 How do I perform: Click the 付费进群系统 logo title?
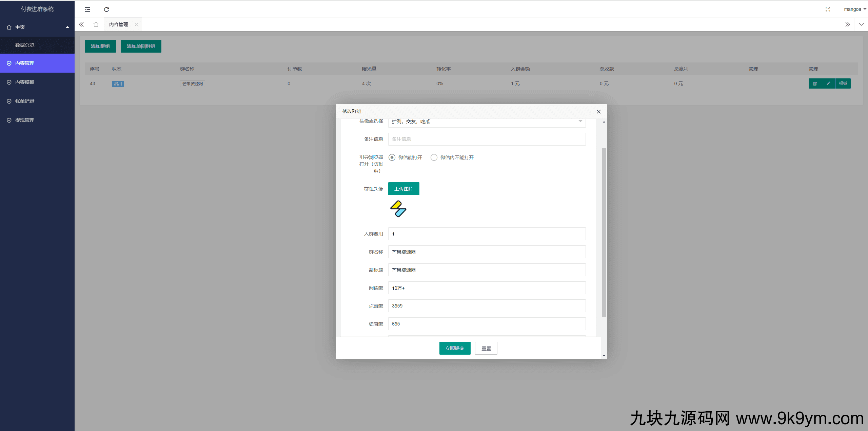click(37, 9)
